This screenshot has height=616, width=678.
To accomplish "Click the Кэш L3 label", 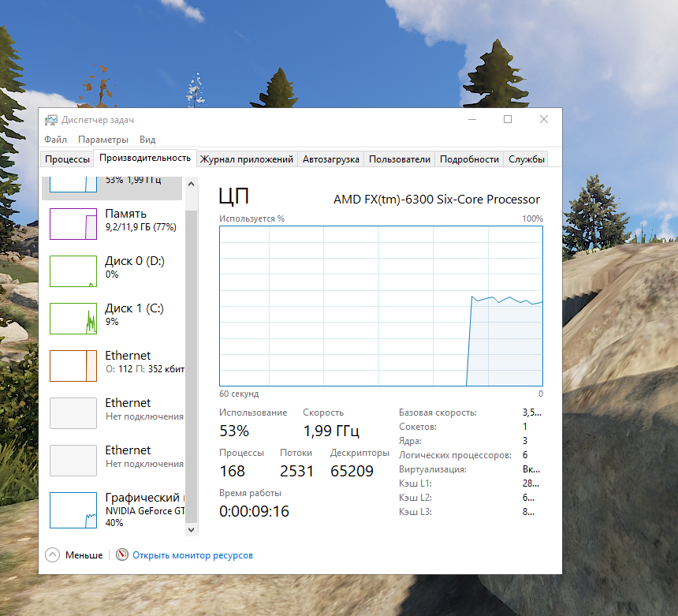I will pyautogui.click(x=415, y=512).
